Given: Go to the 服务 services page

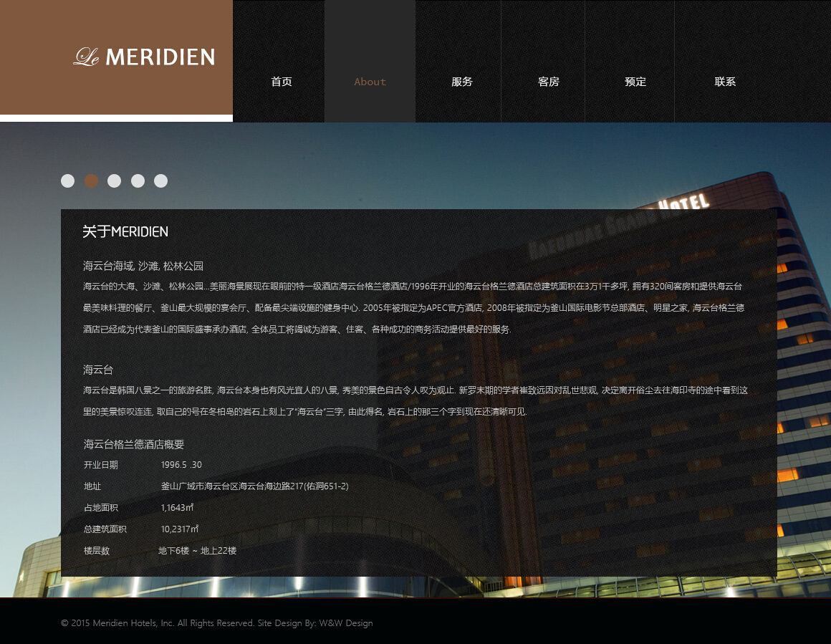Looking at the screenshot, I should pos(461,82).
